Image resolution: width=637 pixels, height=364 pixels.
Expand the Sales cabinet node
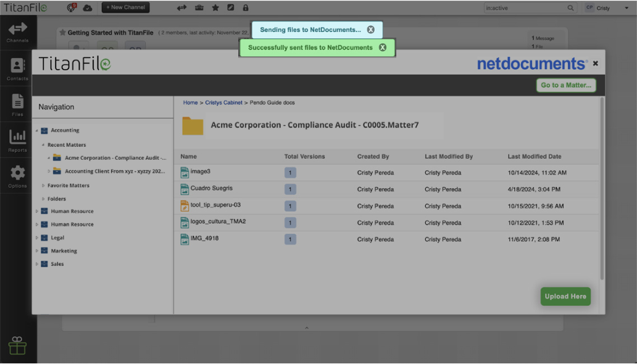[36, 263]
